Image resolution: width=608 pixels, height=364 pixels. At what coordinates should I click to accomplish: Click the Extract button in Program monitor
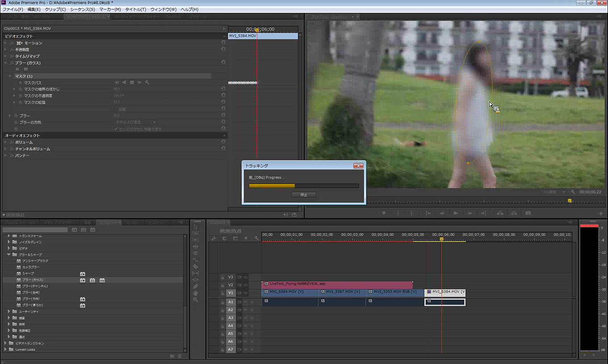514,213
